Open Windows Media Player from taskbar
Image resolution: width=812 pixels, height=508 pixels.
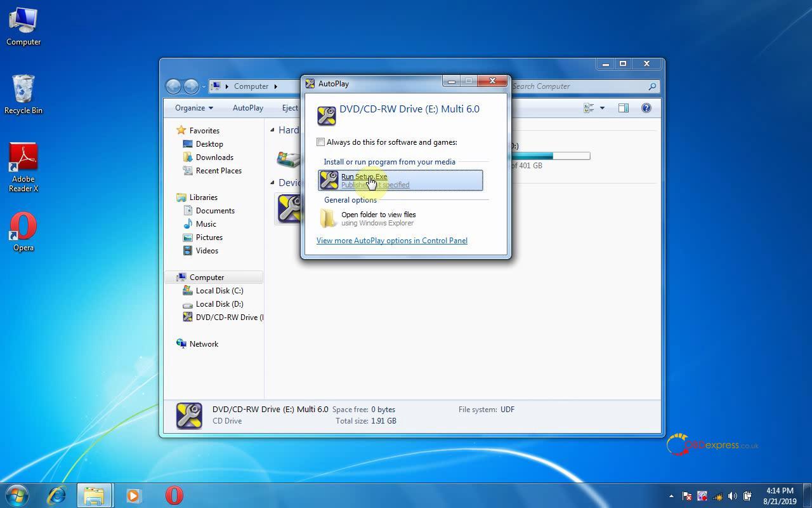pos(133,495)
